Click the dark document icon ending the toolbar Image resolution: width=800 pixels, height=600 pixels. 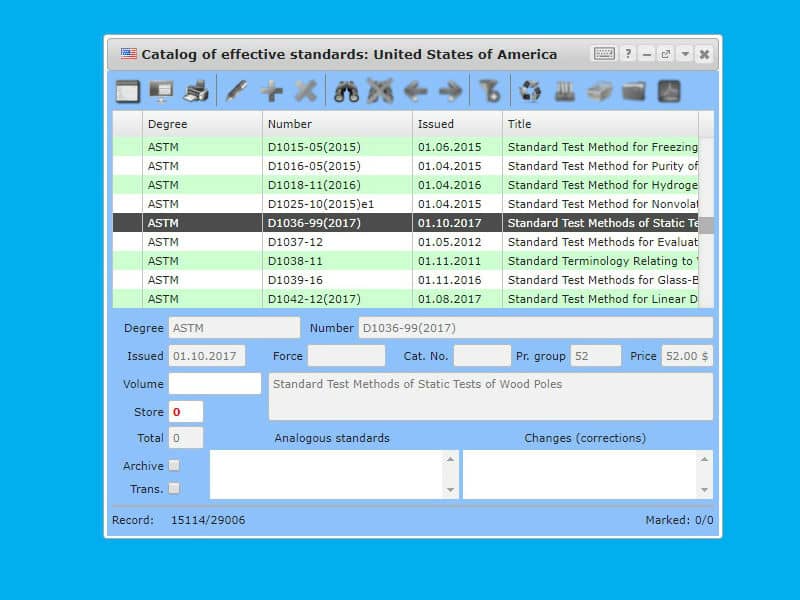pyautogui.click(x=669, y=92)
